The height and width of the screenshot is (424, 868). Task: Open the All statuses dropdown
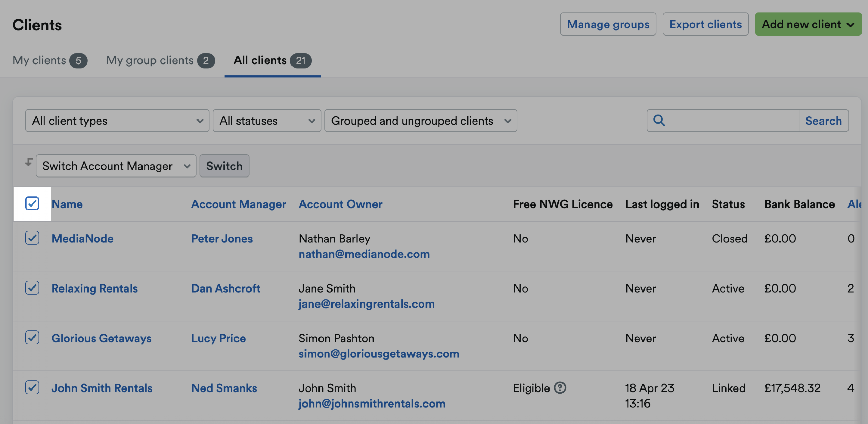pos(267,121)
